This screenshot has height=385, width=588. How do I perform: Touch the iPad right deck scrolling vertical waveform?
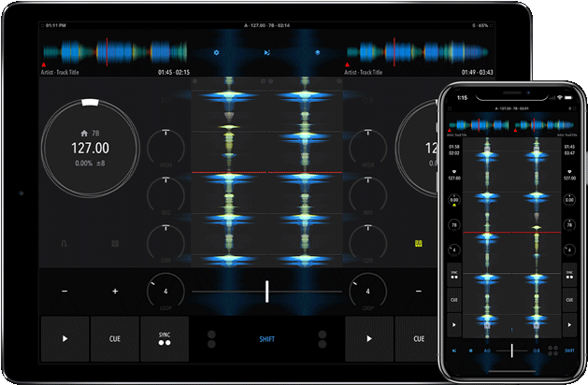(x=305, y=173)
